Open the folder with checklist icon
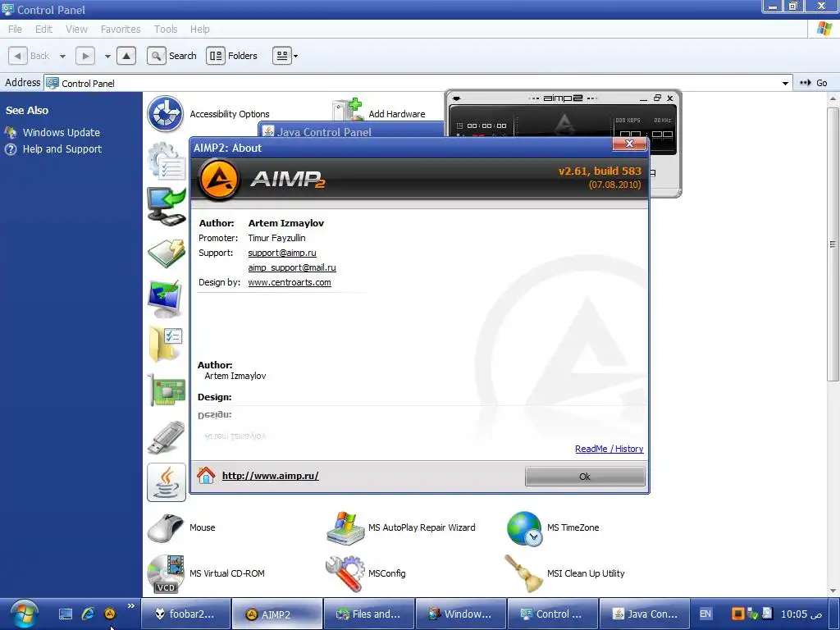The image size is (840, 630). pyautogui.click(x=166, y=344)
